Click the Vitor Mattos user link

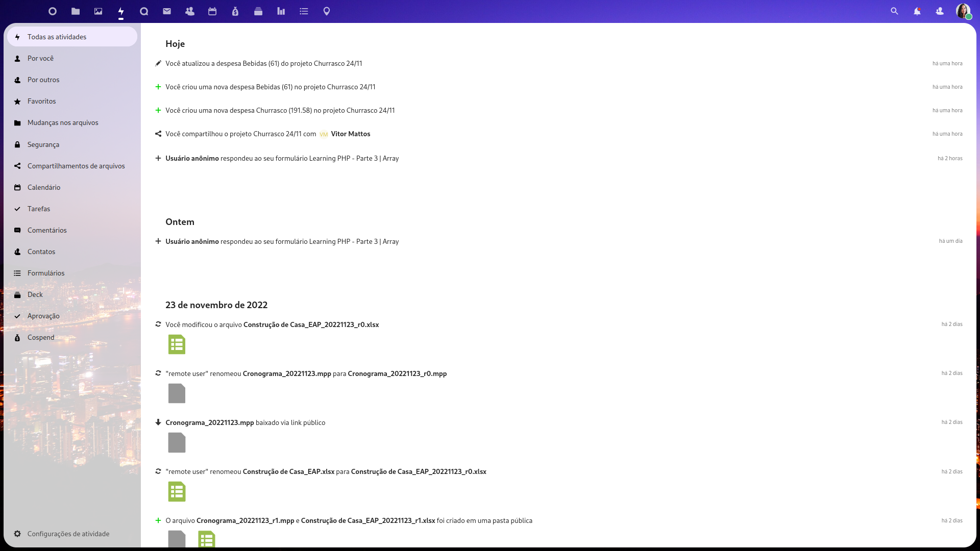coord(350,134)
